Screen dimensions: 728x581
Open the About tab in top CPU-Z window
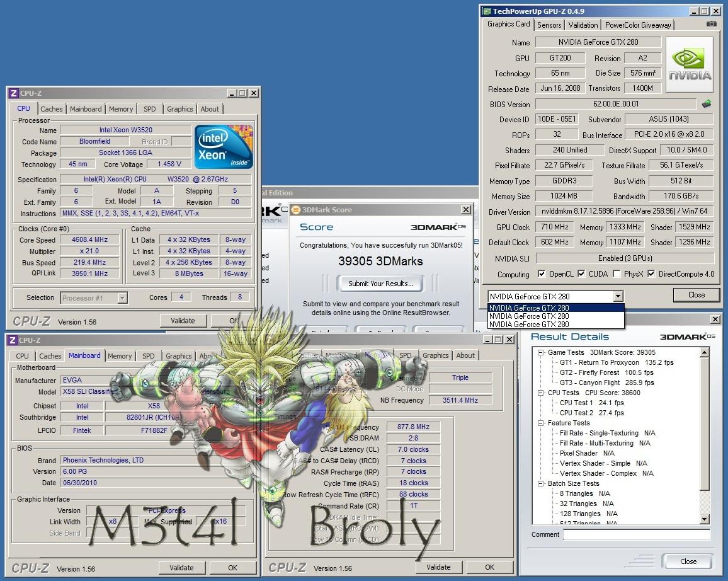pyautogui.click(x=209, y=108)
